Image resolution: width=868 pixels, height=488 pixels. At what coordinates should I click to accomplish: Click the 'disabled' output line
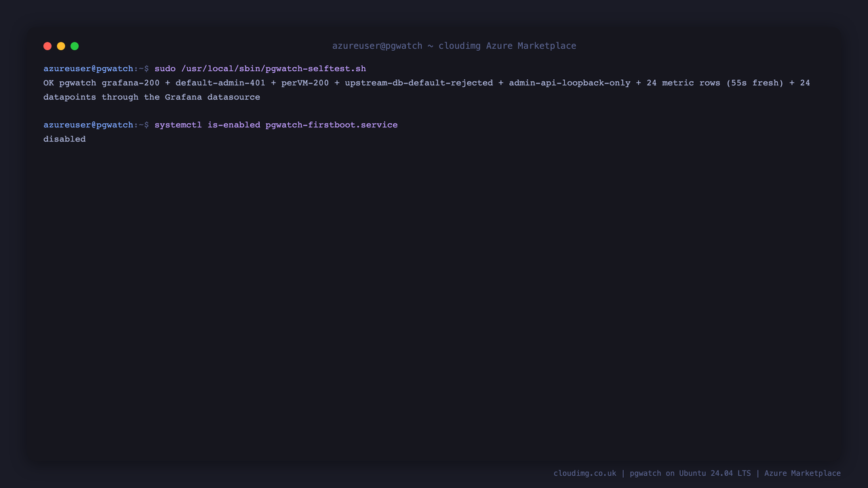(64, 139)
